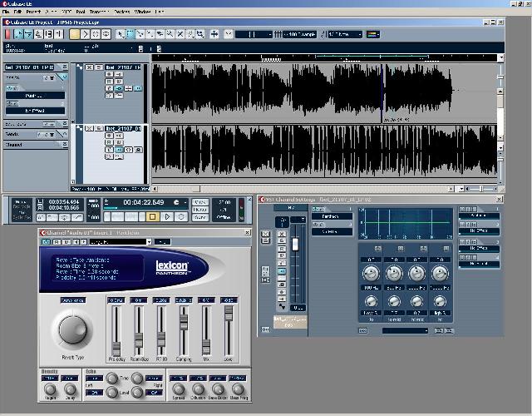Viewport: 532px width, 416px height.
Task: Click the Rewind button on transport panel
Action: 117,216
